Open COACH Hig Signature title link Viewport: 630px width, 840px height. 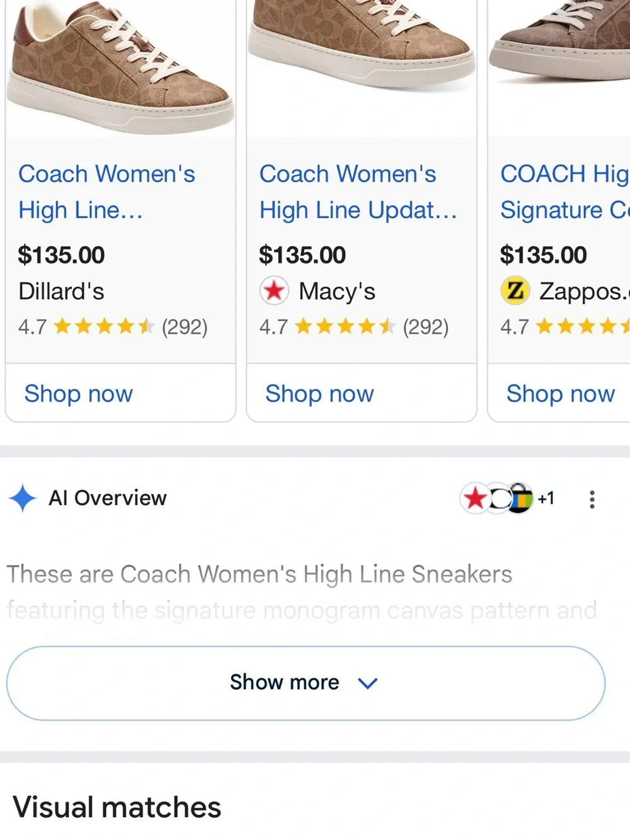[x=565, y=192]
